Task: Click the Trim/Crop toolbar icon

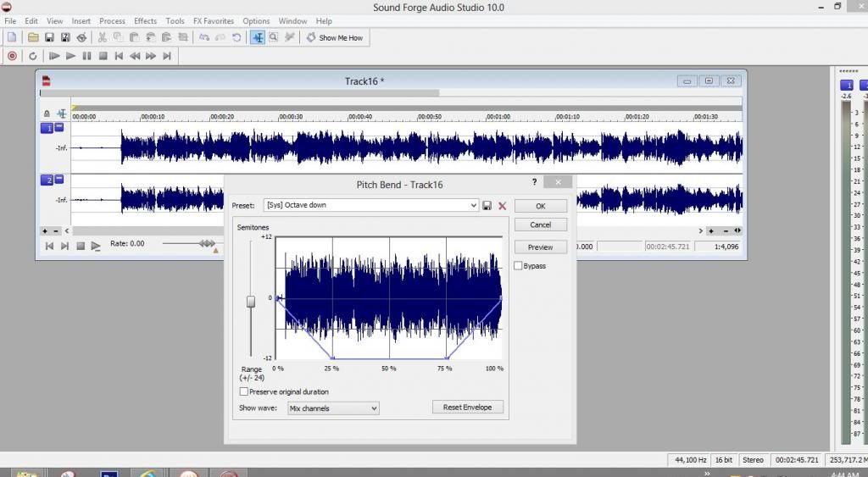Action: point(183,37)
